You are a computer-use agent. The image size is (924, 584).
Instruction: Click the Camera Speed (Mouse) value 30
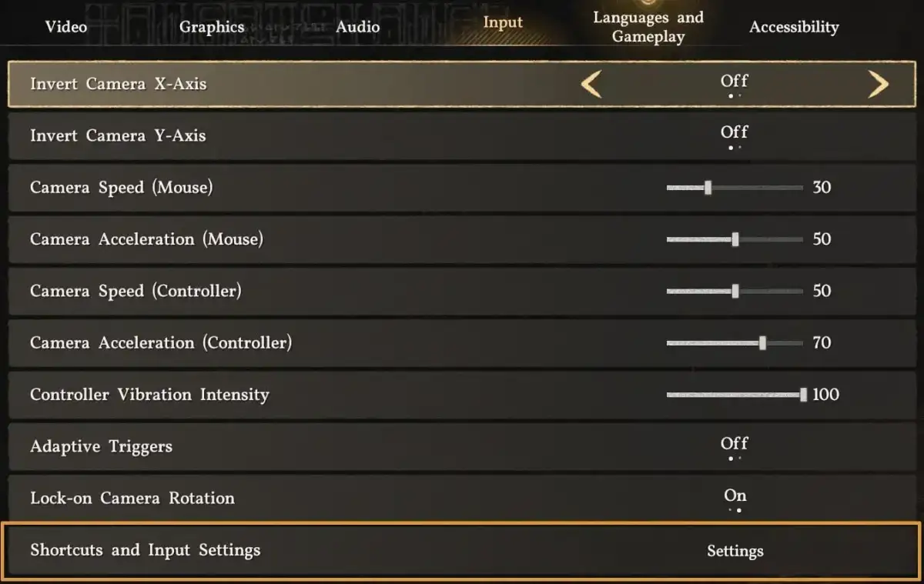pyautogui.click(x=822, y=187)
